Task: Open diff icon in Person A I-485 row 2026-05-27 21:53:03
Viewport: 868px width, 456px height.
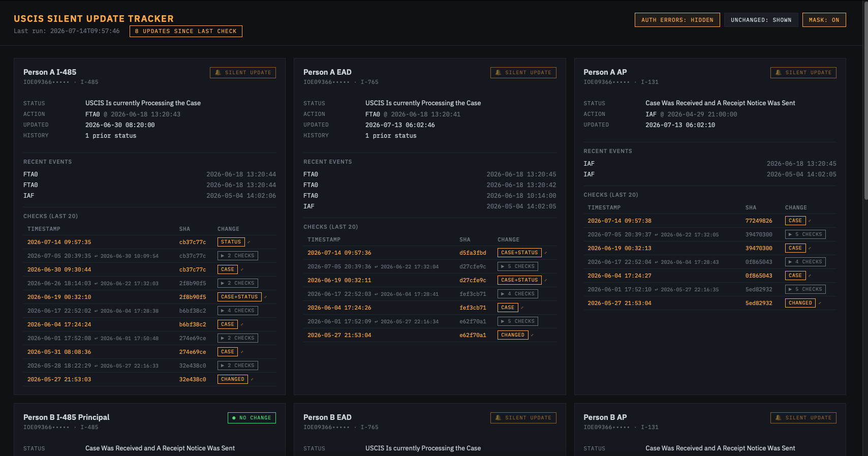Action: 252,379
